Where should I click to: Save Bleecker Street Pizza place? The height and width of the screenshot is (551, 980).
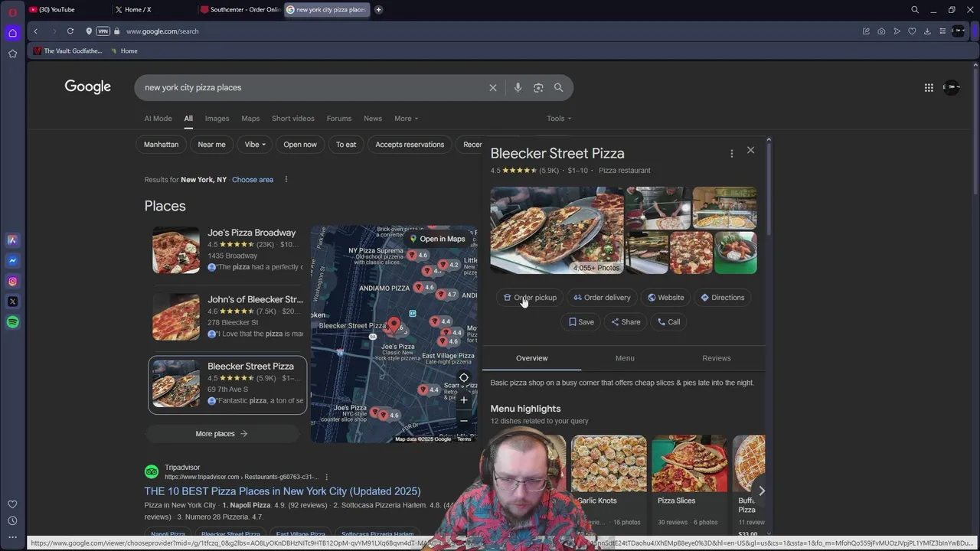tap(581, 322)
